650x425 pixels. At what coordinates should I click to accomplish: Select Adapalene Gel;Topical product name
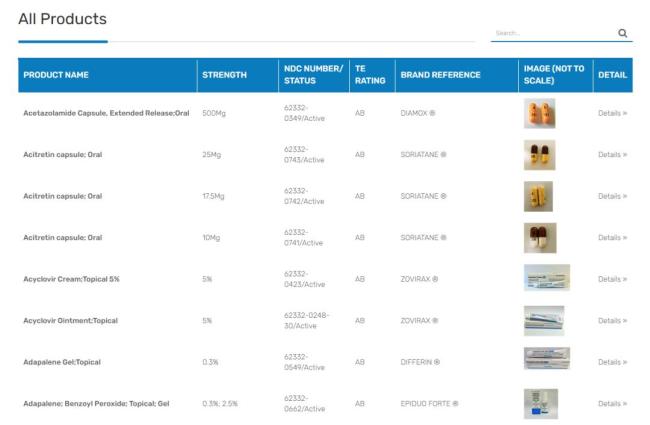pos(62,362)
